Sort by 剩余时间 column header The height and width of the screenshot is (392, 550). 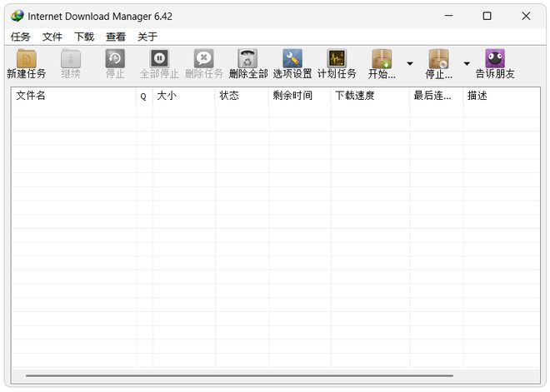pyautogui.click(x=300, y=96)
